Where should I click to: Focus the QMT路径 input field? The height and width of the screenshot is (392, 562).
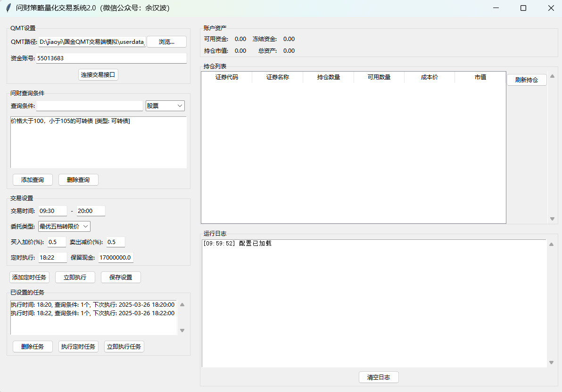click(92, 42)
